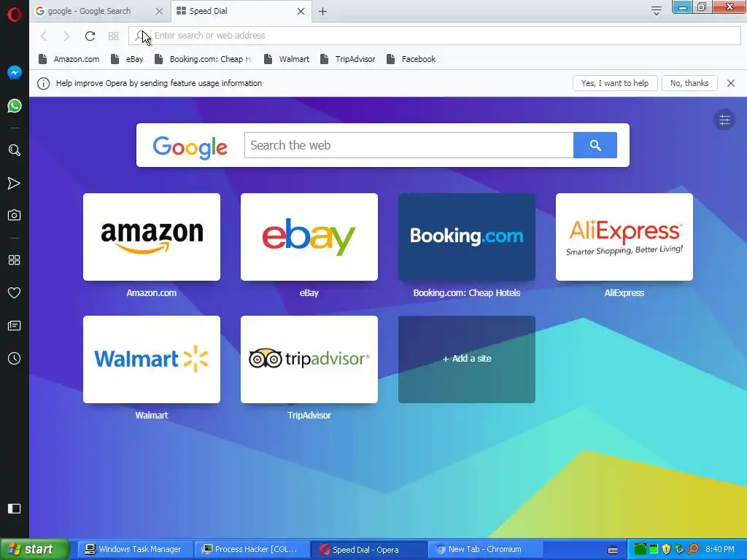Click the address bar field
Image resolution: width=747 pixels, height=560 pixels.
(x=435, y=36)
